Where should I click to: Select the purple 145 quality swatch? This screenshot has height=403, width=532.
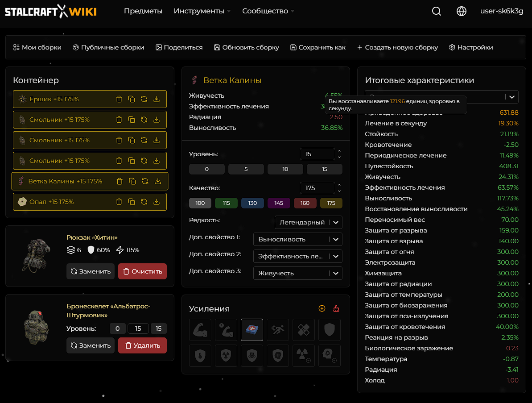[279, 203]
